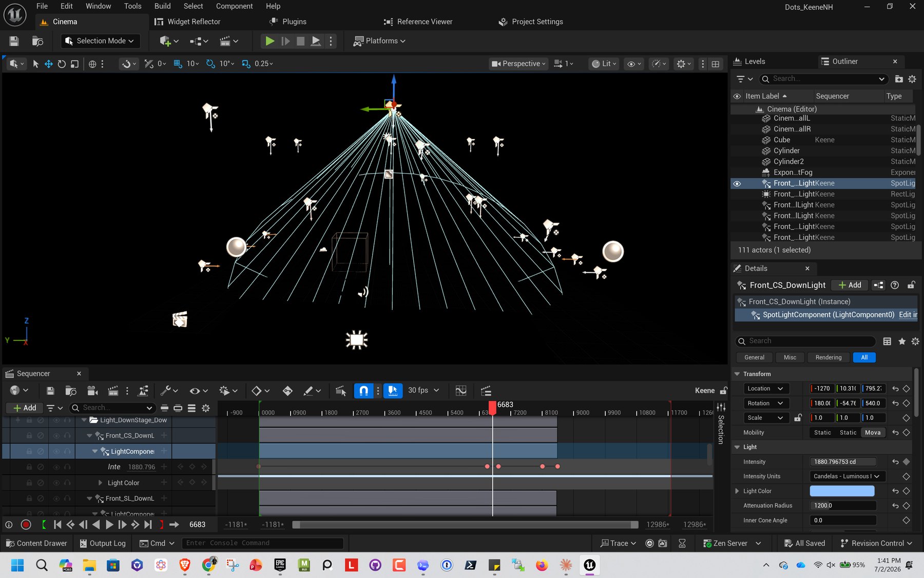Click the record button in Sequencer transport

pyautogui.click(x=26, y=525)
